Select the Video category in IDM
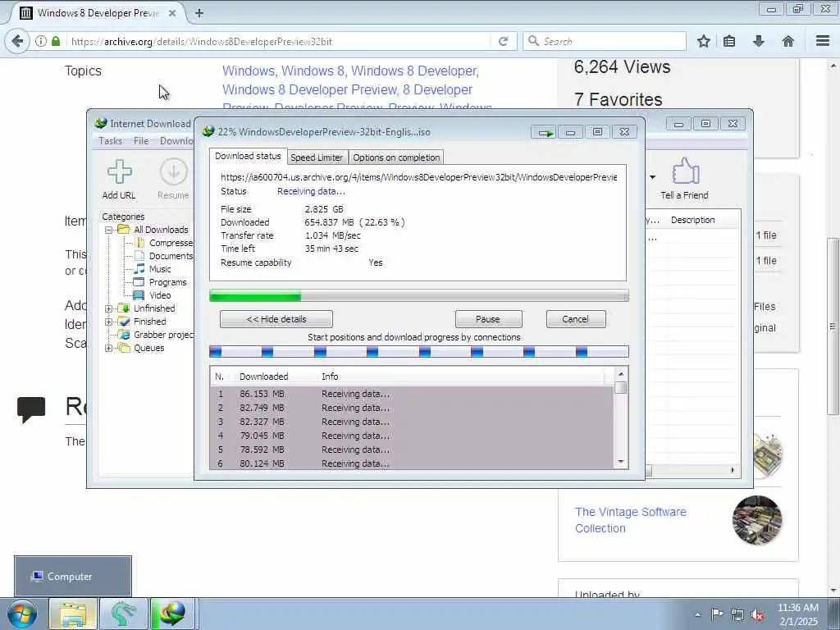The height and width of the screenshot is (630, 840). 152,295
